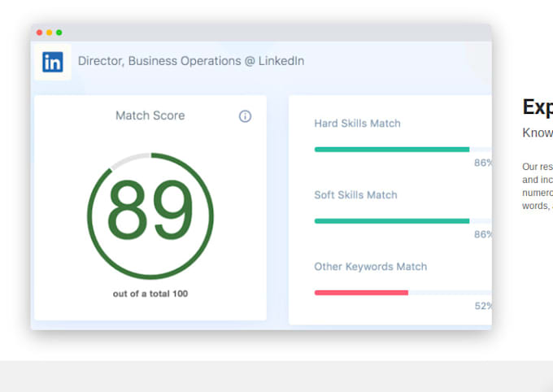Click the Soft Skills Match progress bar

coord(403,221)
